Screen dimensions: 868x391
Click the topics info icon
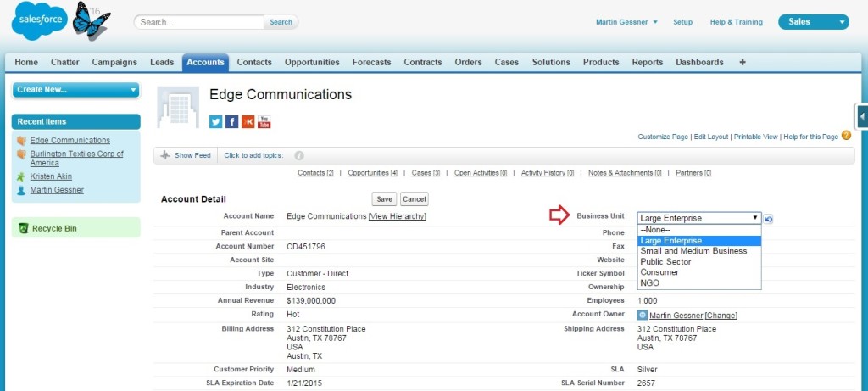[x=299, y=156]
